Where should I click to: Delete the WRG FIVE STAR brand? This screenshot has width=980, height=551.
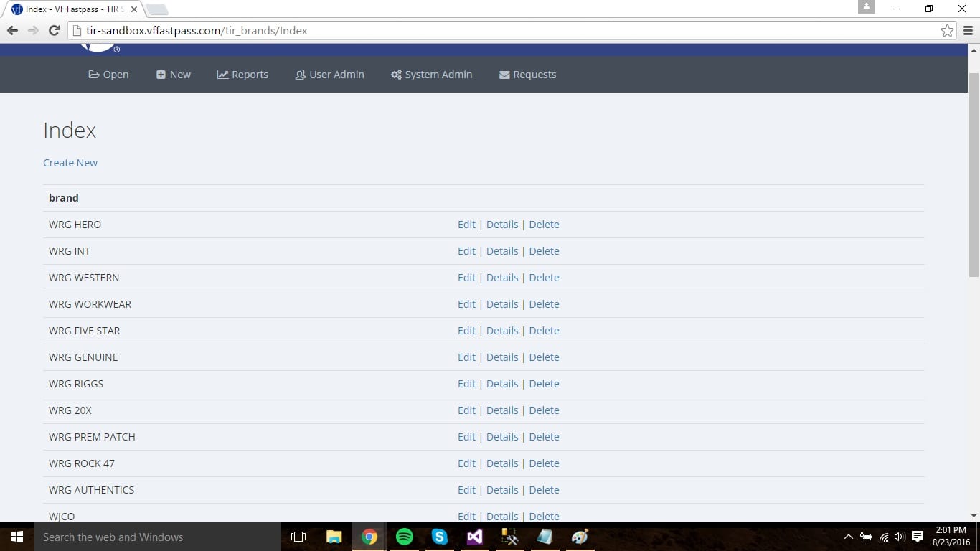click(x=544, y=331)
